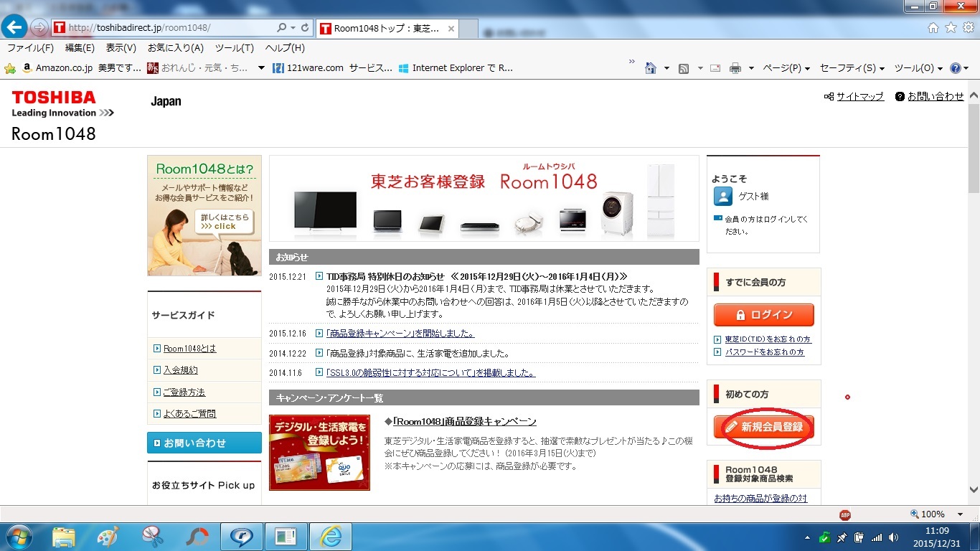Click the command bar Home icon
This screenshot has height=551, width=980.
click(x=650, y=68)
